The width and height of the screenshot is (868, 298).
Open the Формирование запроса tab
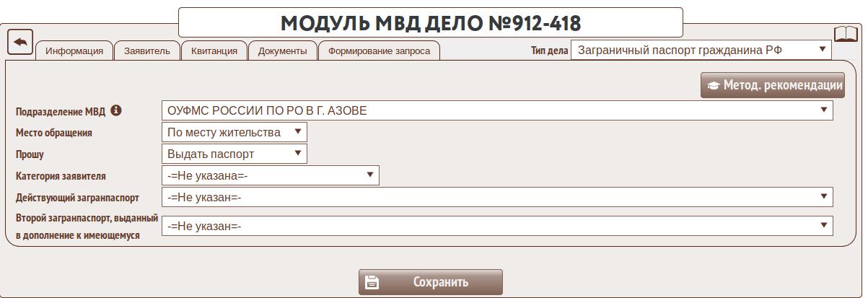click(379, 51)
